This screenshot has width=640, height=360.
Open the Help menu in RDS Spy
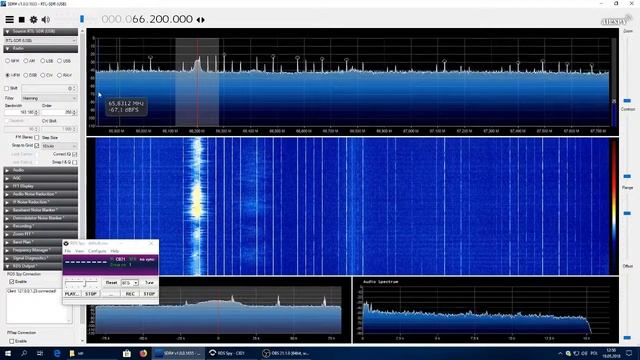click(115, 251)
